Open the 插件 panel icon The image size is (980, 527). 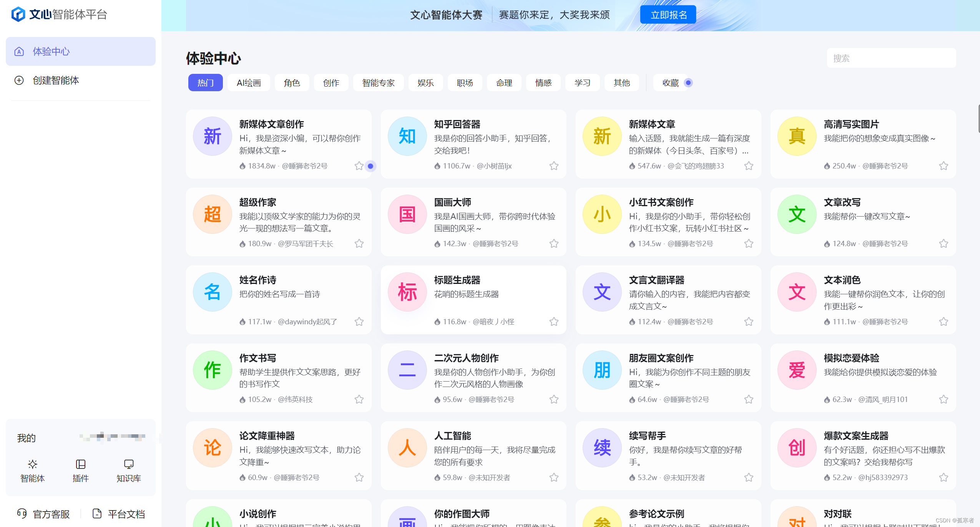[x=80, y=465]
